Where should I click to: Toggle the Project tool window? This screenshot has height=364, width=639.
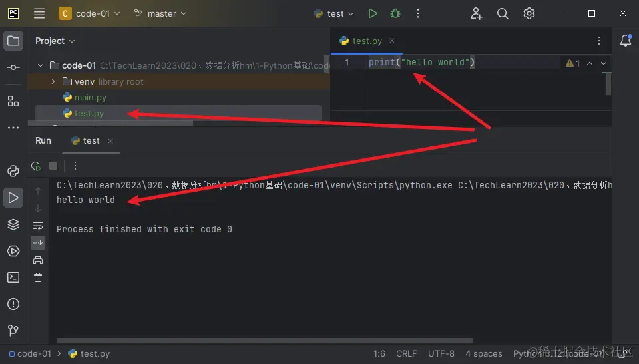click(13, 41)
